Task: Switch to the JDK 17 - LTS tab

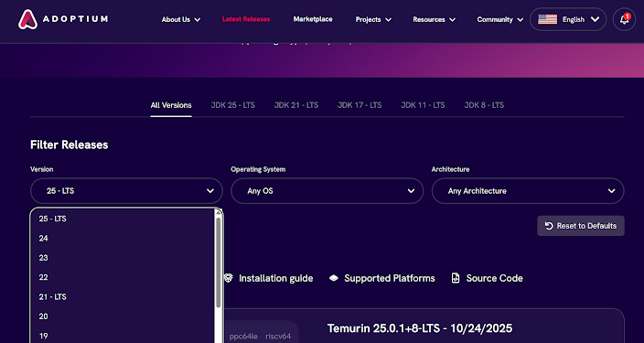Action: (360, 105)
